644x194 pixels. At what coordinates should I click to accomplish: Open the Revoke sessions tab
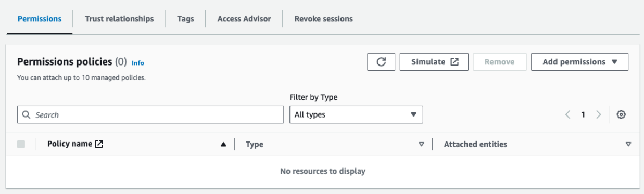323,19
